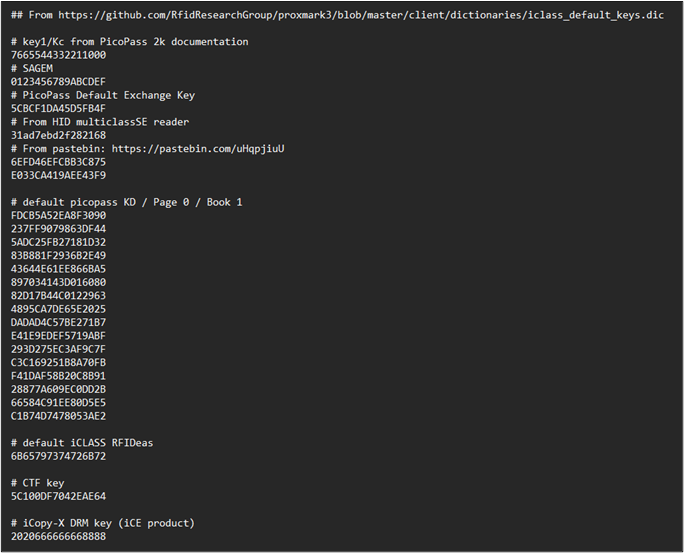Click the default iCLASS RFIDeas comment
Image resolution: width=684 pixels, height=553 pixels.
click(x=82, y=443)
